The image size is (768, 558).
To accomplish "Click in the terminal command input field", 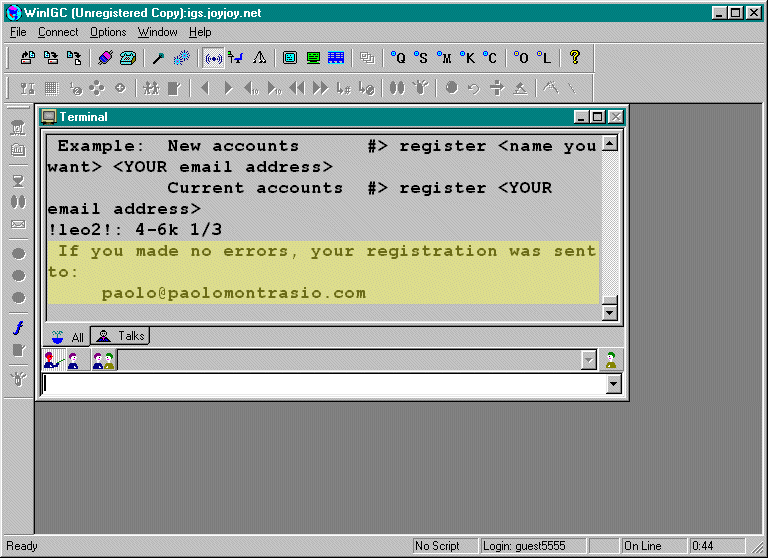I will 324,384.
